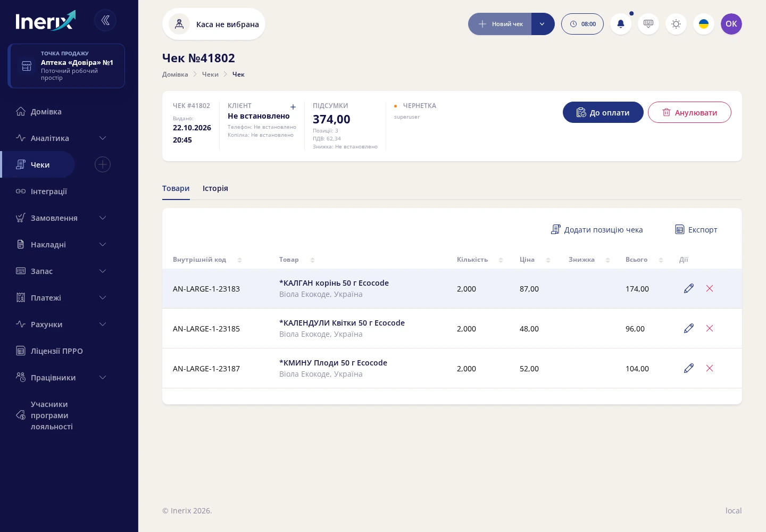Switch to the Історія tab
Image resolution: width=766 pixels, height=532 pixels.
(x=215, y=188)
